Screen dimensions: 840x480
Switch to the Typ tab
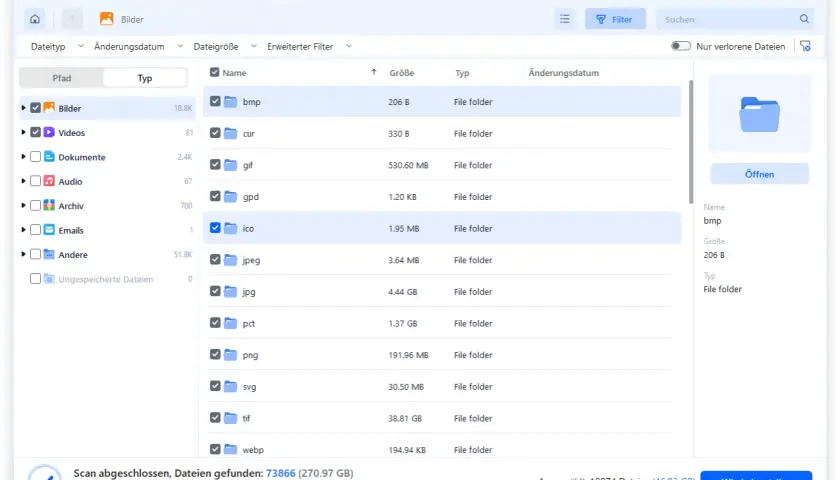point(145,78)
